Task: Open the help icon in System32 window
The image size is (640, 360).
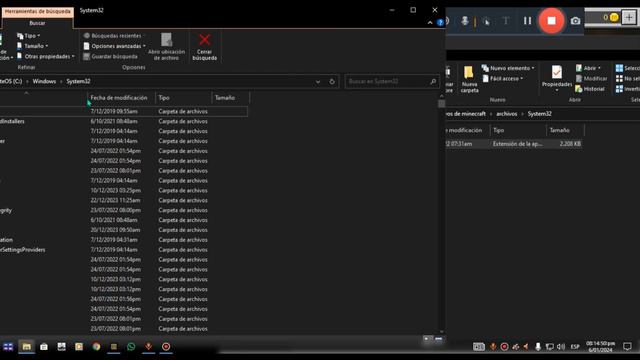Action: pyautogui.click(x=440, y=23)
